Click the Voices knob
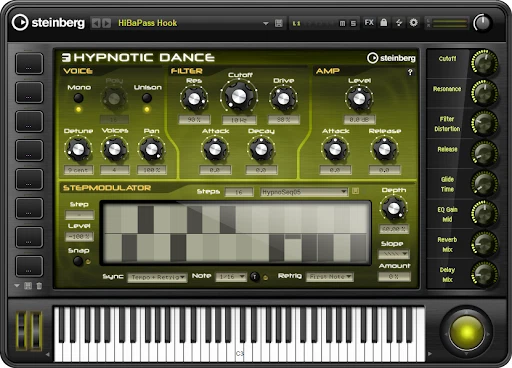Screen dimensions: 512x368 point(114,150)
